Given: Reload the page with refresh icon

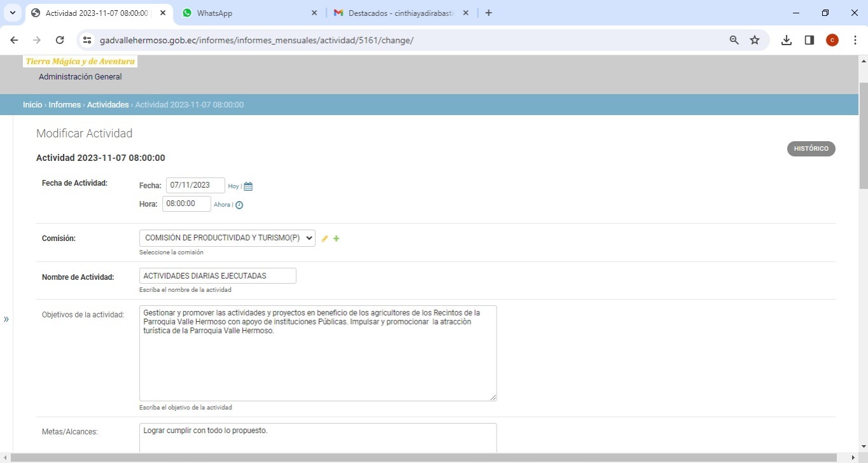Looking at the screenshot, I should point(60,40).
